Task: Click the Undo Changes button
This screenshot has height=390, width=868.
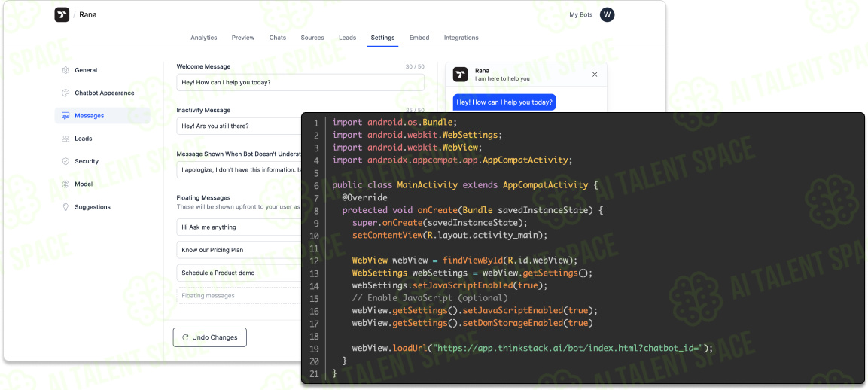Action: [209, 337]
